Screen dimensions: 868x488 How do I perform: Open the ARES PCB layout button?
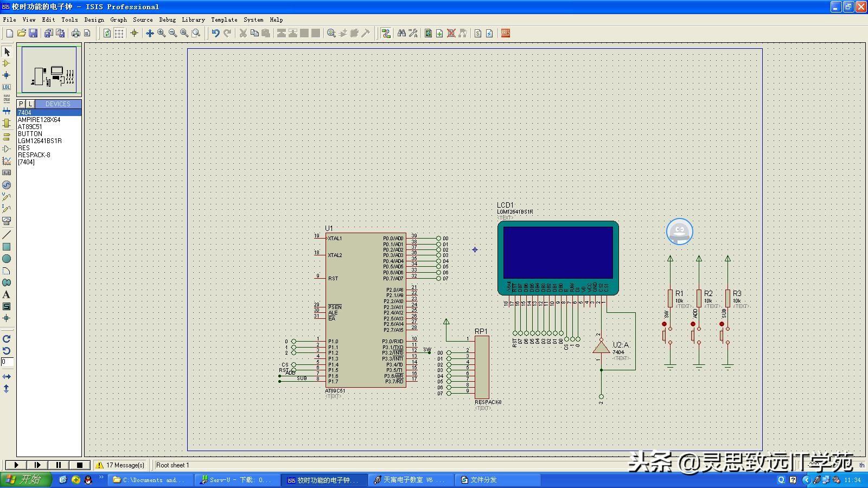click(x=505, y=33)
